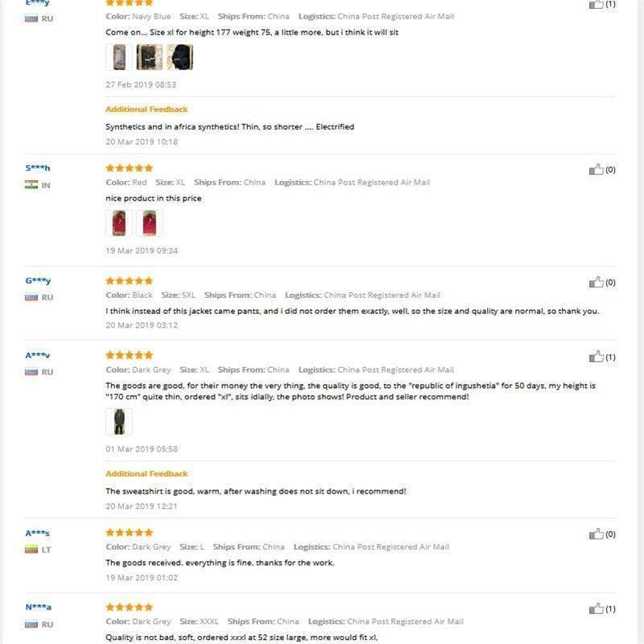
Task: Open middle photo in Navy Blue review
Action: point(150,57)
